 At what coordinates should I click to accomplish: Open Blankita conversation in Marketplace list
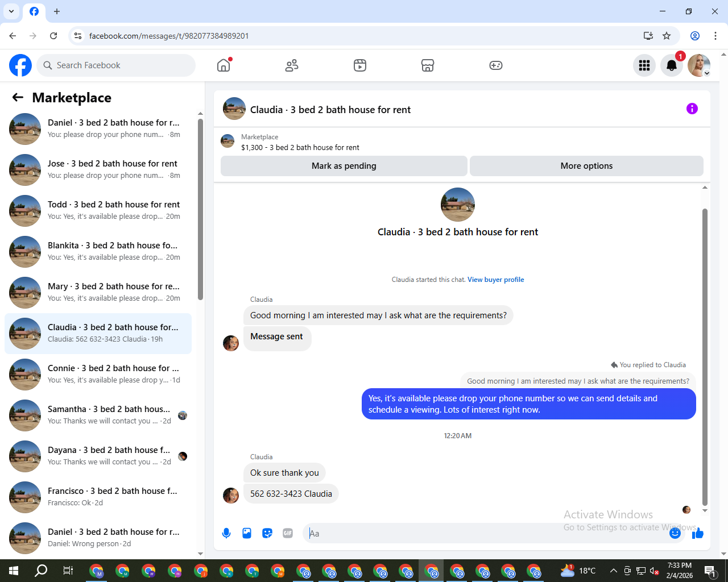pos(98,252)
